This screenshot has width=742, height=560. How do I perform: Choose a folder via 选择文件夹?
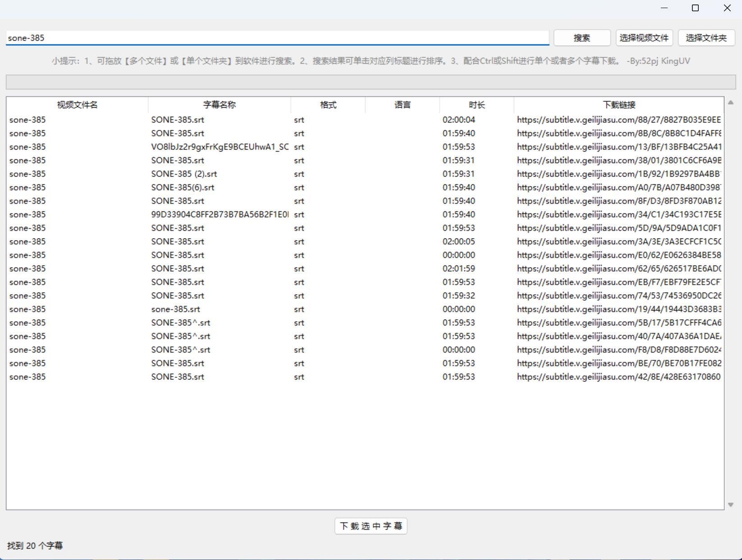[706, 38]
